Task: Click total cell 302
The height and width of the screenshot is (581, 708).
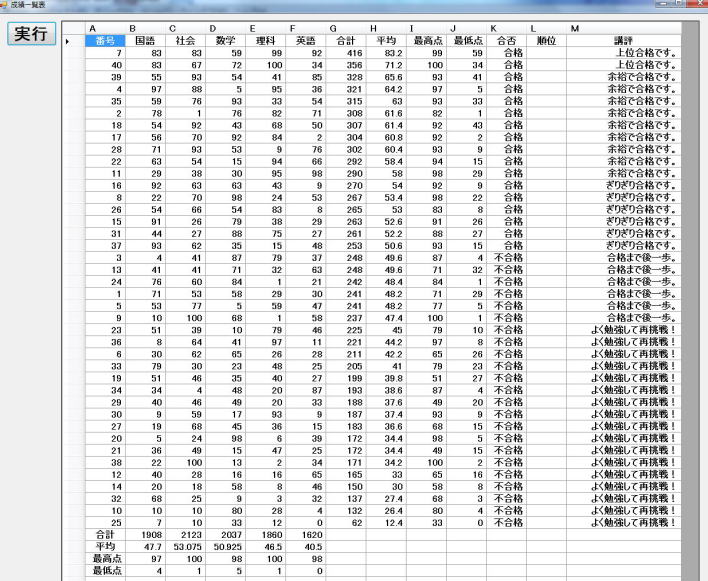Action: [346, 149]
